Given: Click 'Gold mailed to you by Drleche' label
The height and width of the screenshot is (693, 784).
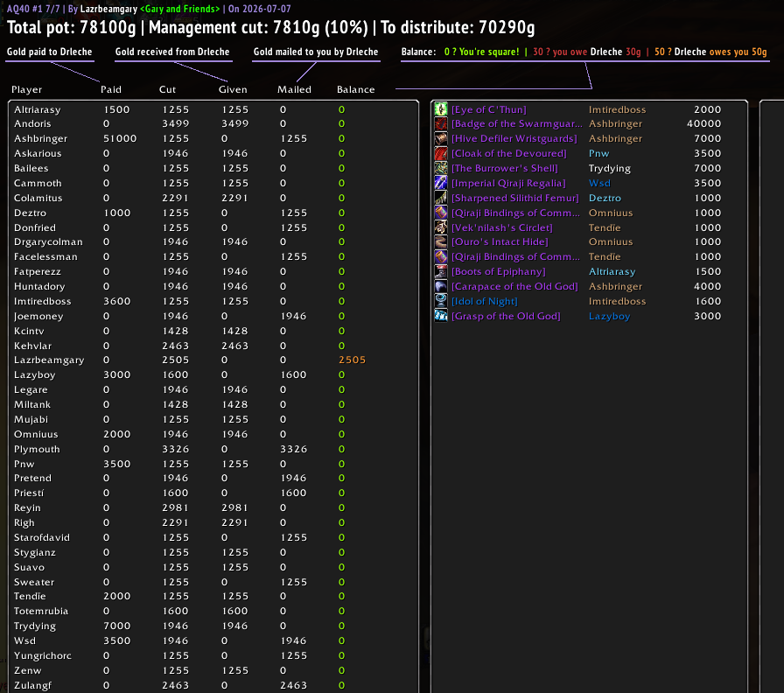Looking at the screenshot, I should (316, 52).
